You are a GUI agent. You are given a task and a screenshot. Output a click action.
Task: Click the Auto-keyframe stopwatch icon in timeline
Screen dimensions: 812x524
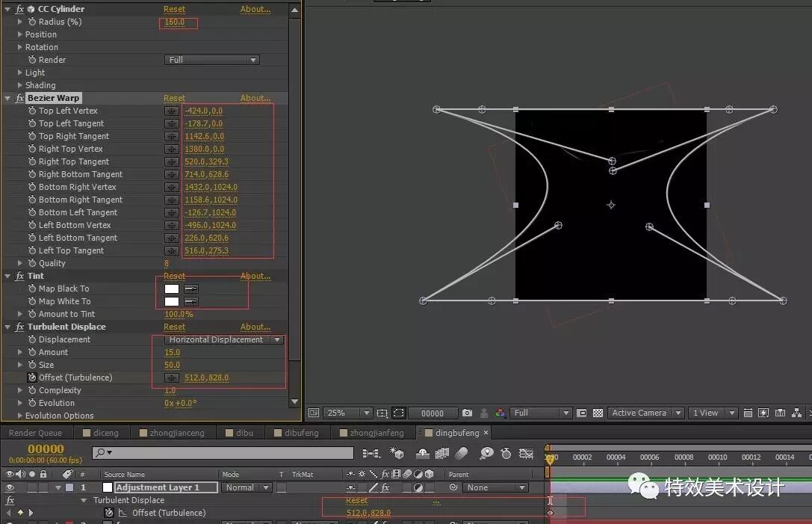[506, 454]
